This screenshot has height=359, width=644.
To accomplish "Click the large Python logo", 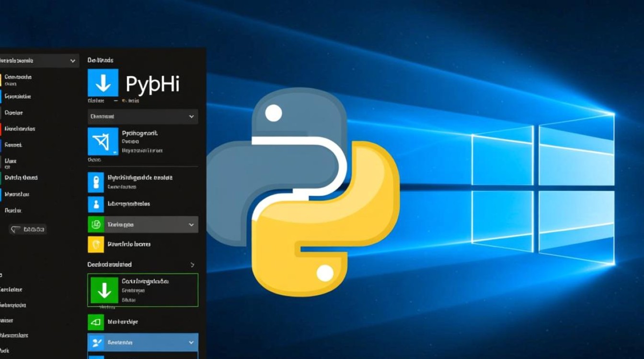I will 303,191.
